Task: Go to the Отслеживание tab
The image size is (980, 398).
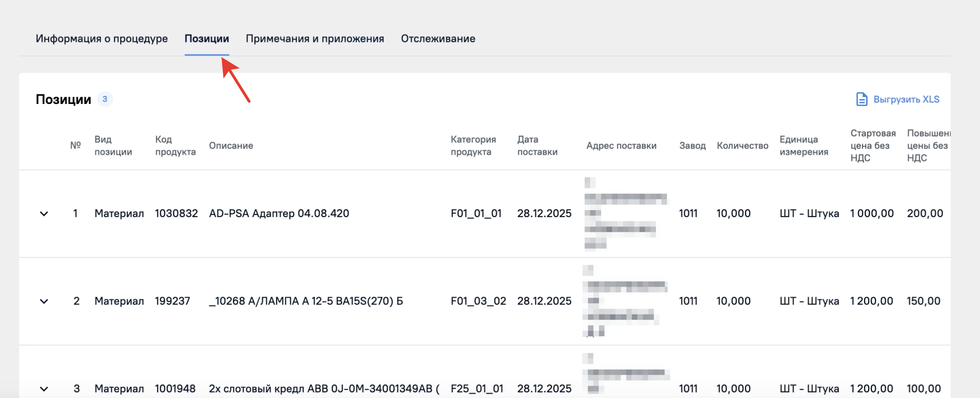Action: [x=438, y=38]
